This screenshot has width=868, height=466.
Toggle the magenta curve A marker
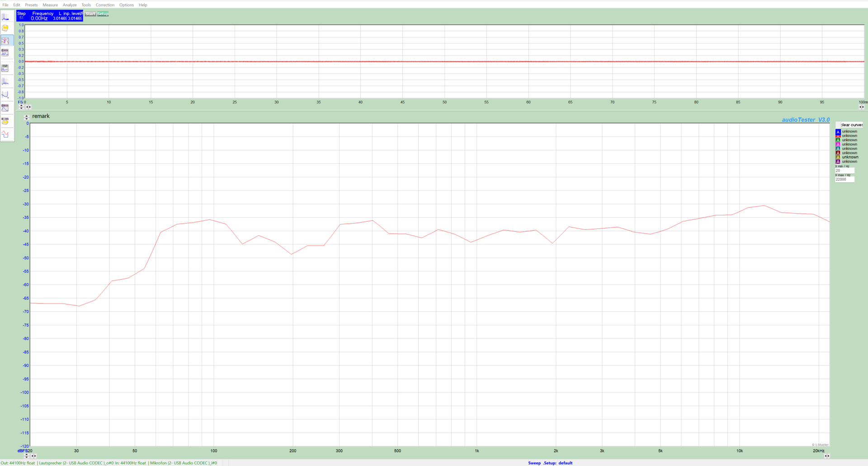tap(838, 144)
